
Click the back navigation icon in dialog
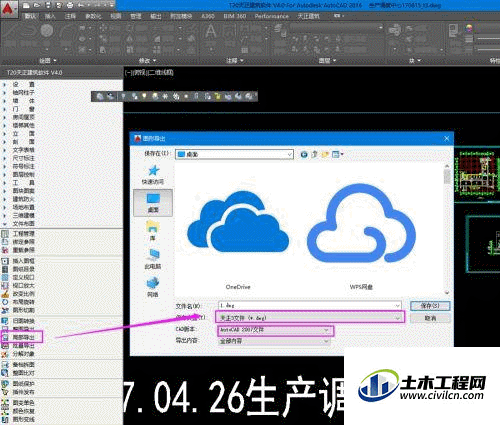point(304,154)
